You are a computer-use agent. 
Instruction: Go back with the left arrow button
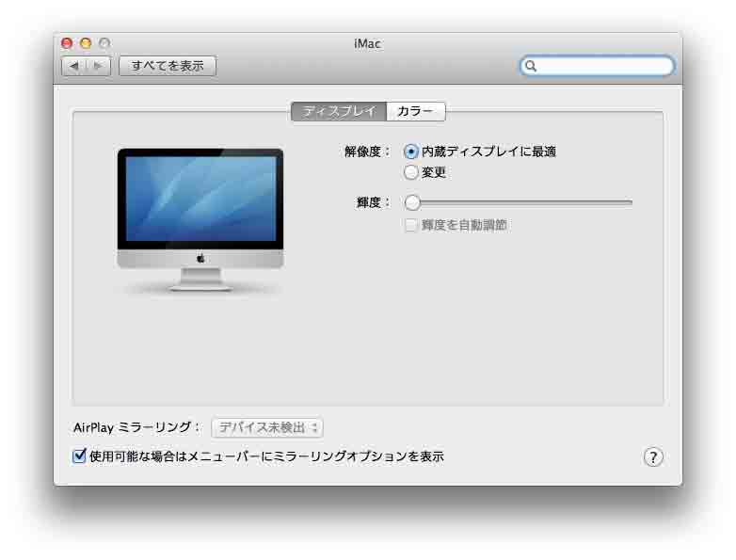pyautogui.click(x=73, y=66)
